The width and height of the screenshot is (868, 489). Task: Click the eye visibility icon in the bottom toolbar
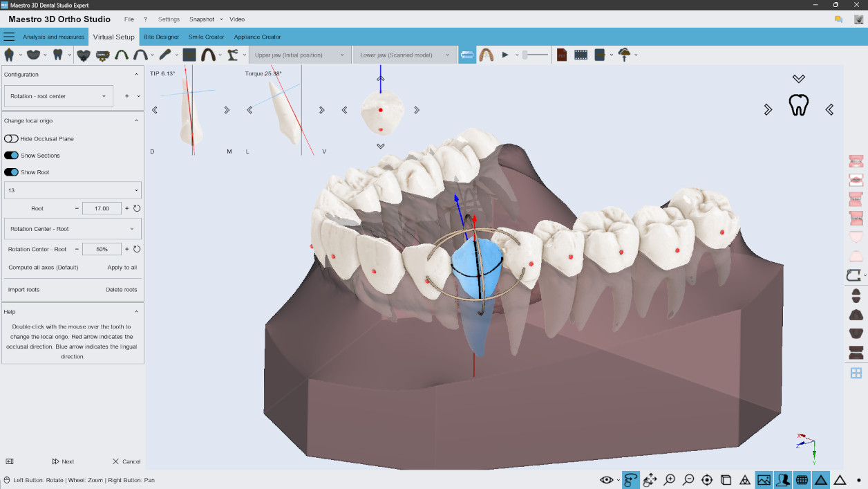(x=606, y=479)
